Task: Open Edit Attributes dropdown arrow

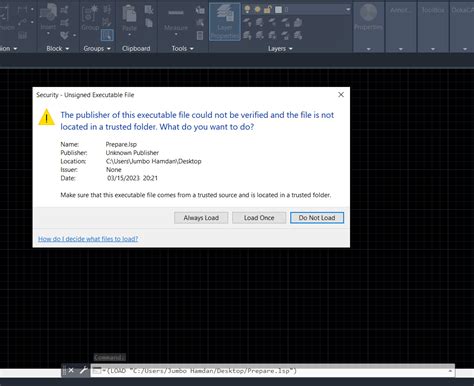Action: 74,35
